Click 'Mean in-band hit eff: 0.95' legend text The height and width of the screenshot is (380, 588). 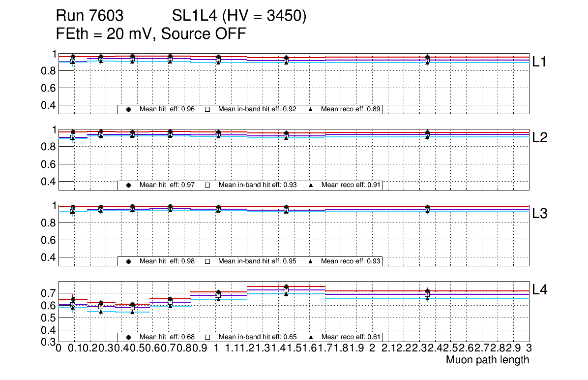pyautogui.click(x=257, y=261)
